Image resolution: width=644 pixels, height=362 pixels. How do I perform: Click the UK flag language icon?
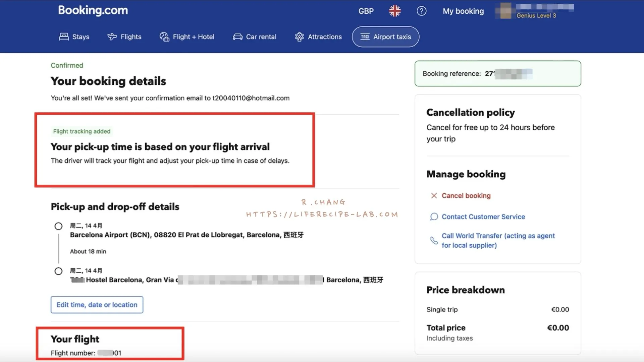click(x=395, y=11)
